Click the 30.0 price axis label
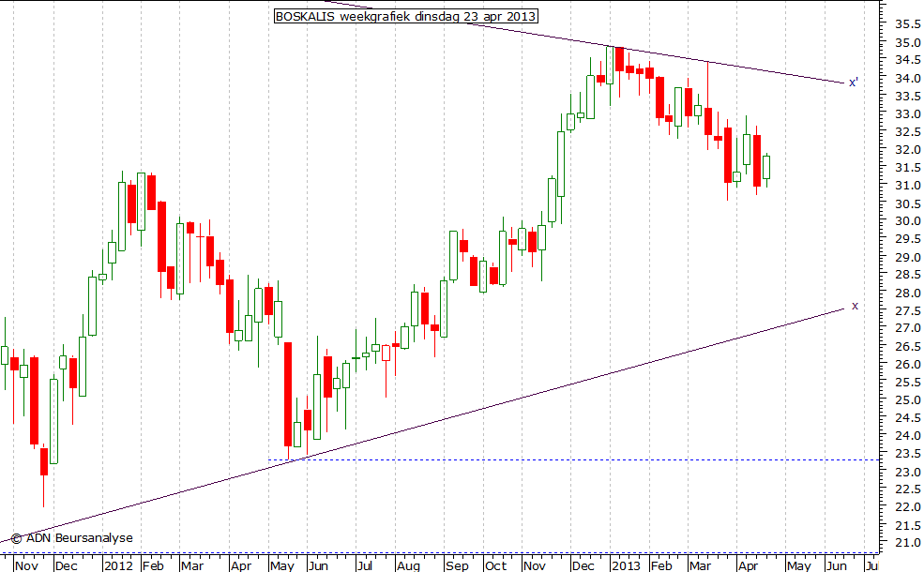This screenshot has width=924, height=572. click(907, 221)
